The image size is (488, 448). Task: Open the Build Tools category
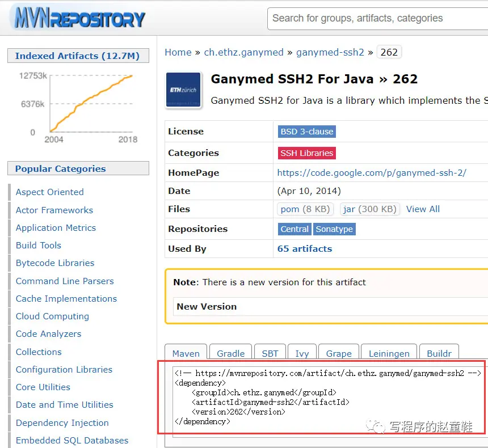pyautogui.click(x=39, y=245)
